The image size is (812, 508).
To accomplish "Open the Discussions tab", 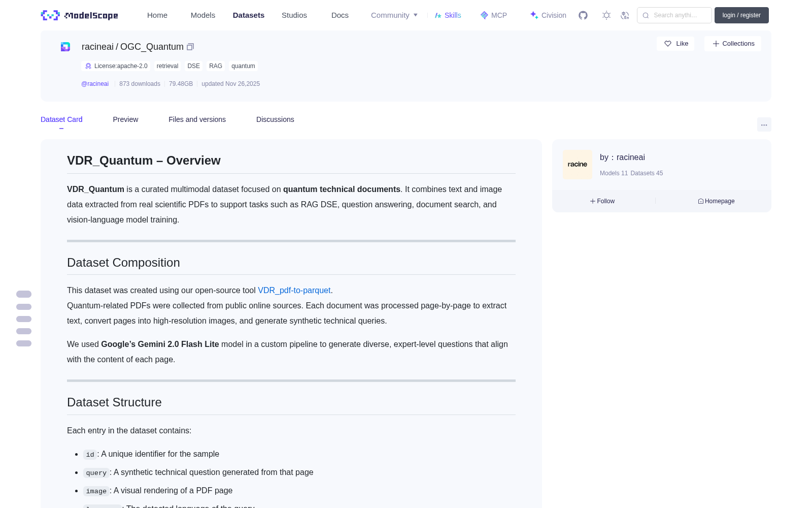I will [x=275, y=119].
